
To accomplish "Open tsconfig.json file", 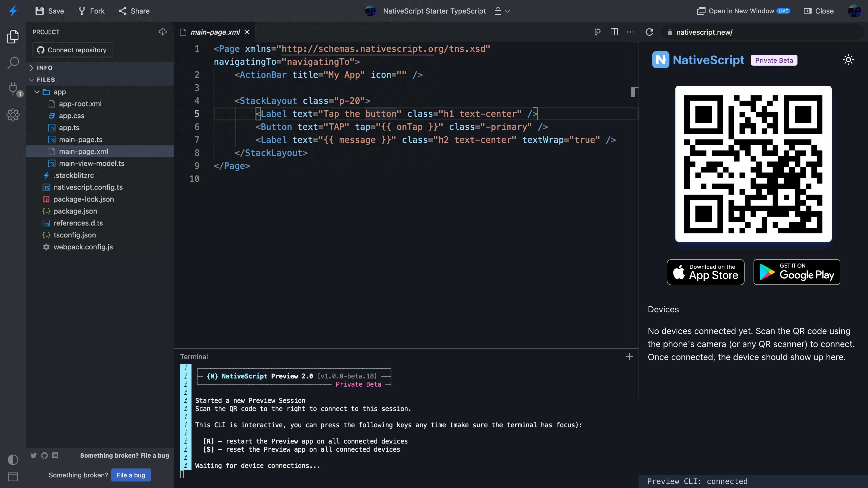I will click(100, 235).
